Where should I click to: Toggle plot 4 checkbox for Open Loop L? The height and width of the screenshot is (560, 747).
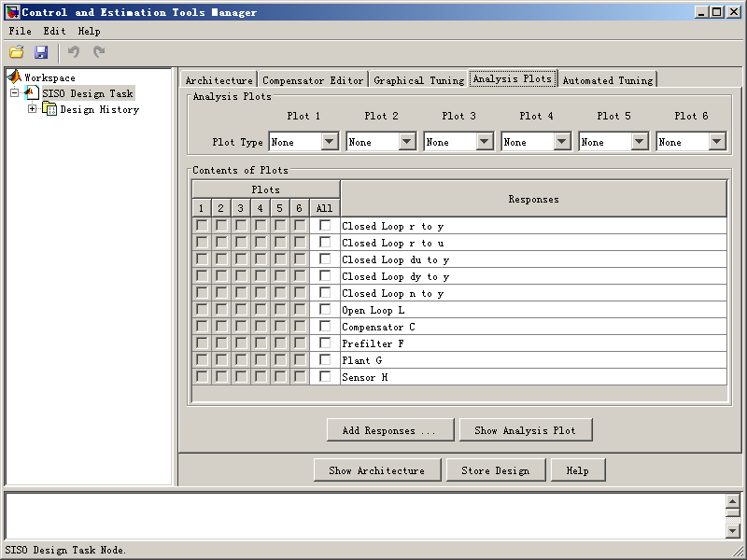point(261,310)
